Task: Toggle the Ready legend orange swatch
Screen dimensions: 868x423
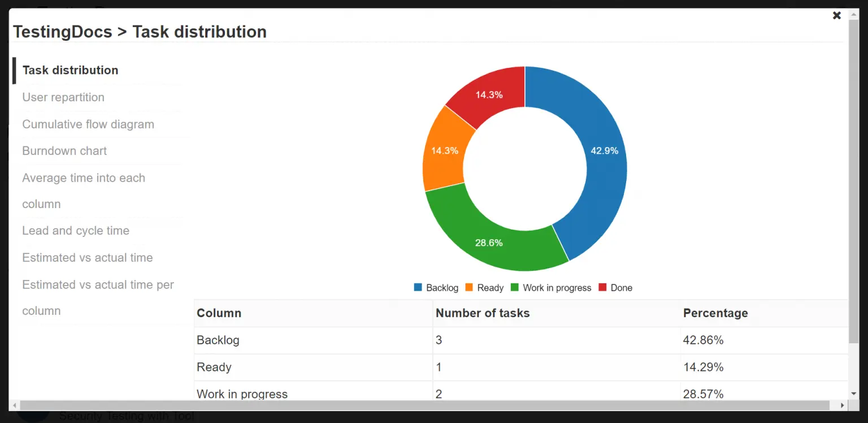Action: (x=469, y=287)
